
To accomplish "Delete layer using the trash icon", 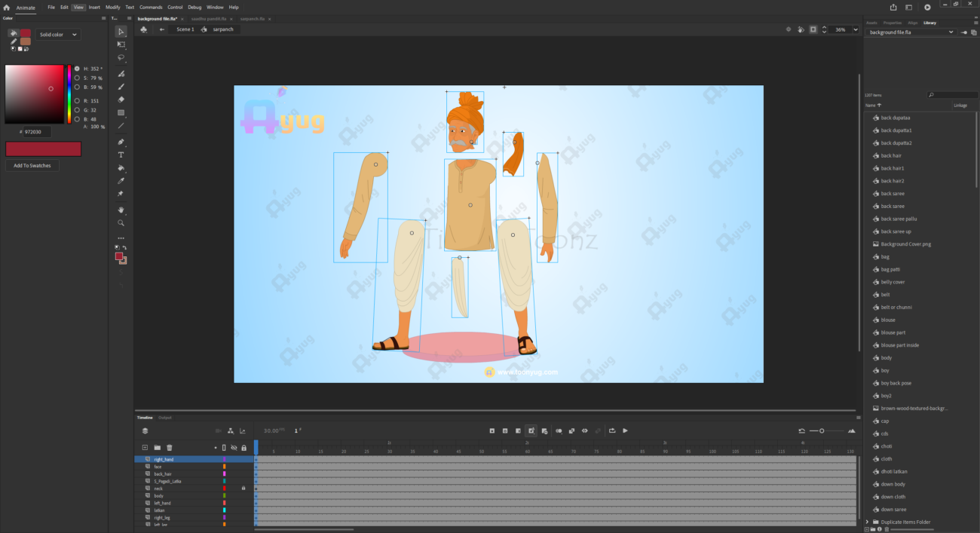I will coord(170,448).
